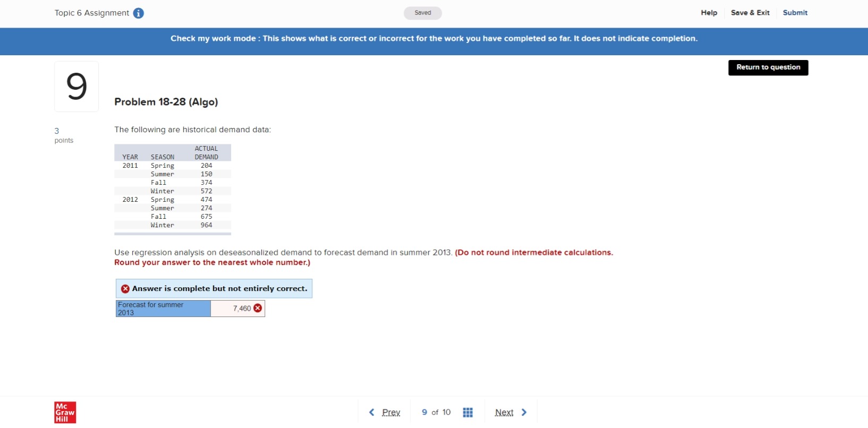
Task: Click the red incorrect icon beside 7,460
Action: [258, 308]
